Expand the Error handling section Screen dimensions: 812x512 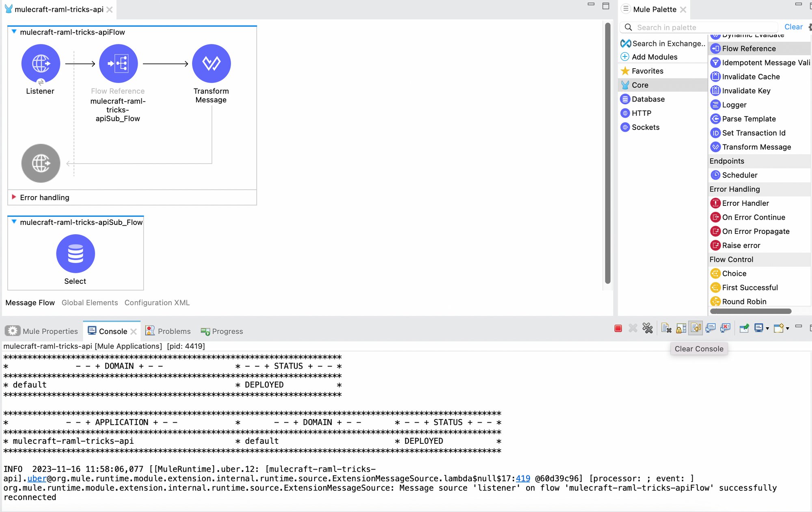click(x=14, y=197)
